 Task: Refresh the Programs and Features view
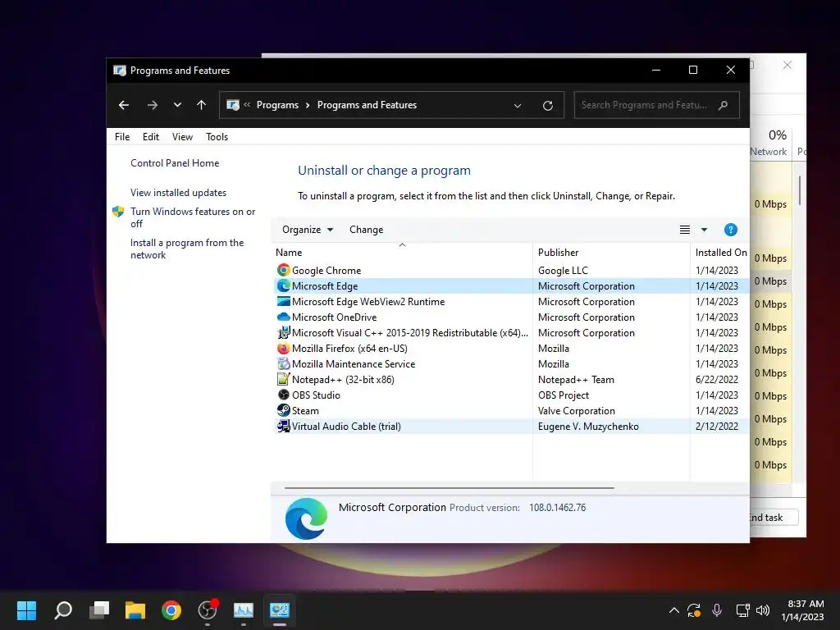pos(547,106)
